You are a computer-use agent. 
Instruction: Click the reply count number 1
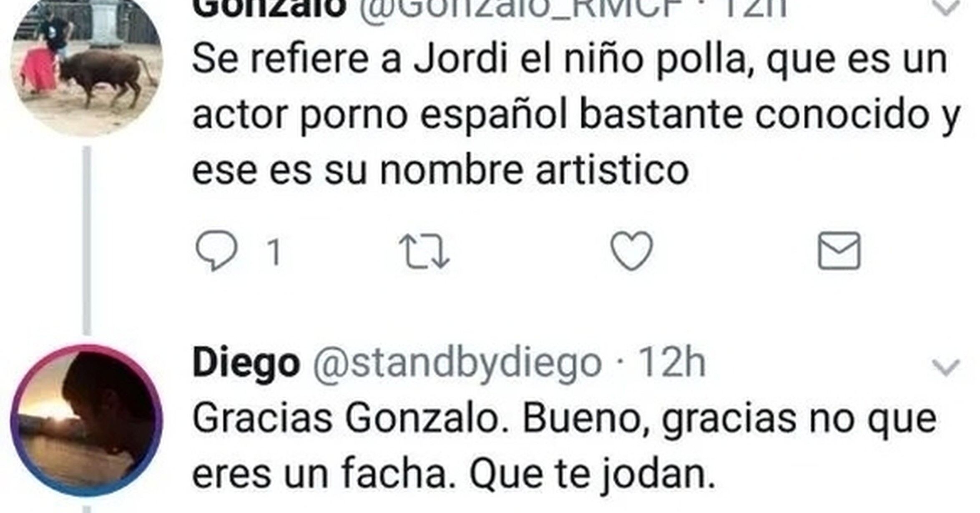point(274,251)
